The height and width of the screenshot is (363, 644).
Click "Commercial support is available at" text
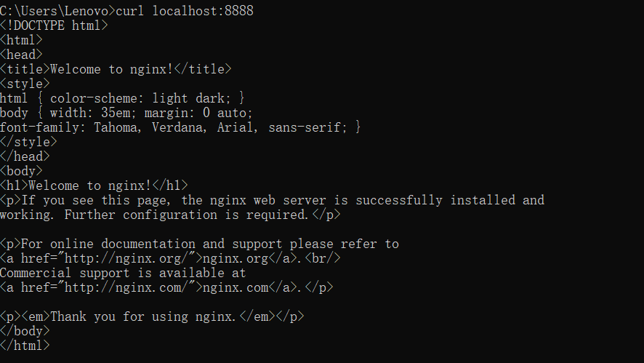click(x=123, y=273)
